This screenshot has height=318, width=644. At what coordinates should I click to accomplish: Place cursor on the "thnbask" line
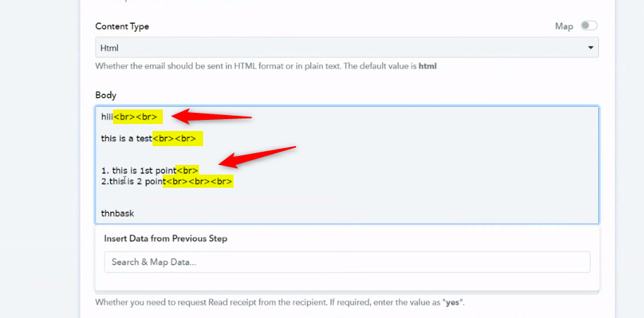click(117, 213)
